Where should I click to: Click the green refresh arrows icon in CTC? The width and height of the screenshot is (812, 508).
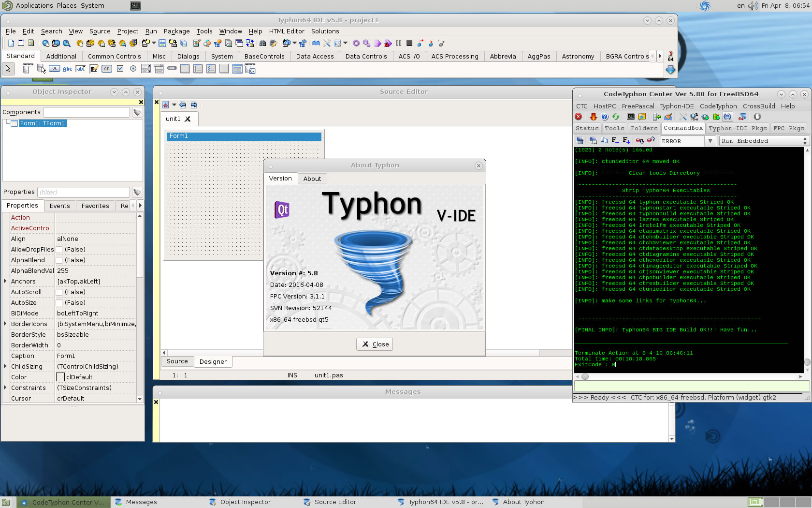616,117
